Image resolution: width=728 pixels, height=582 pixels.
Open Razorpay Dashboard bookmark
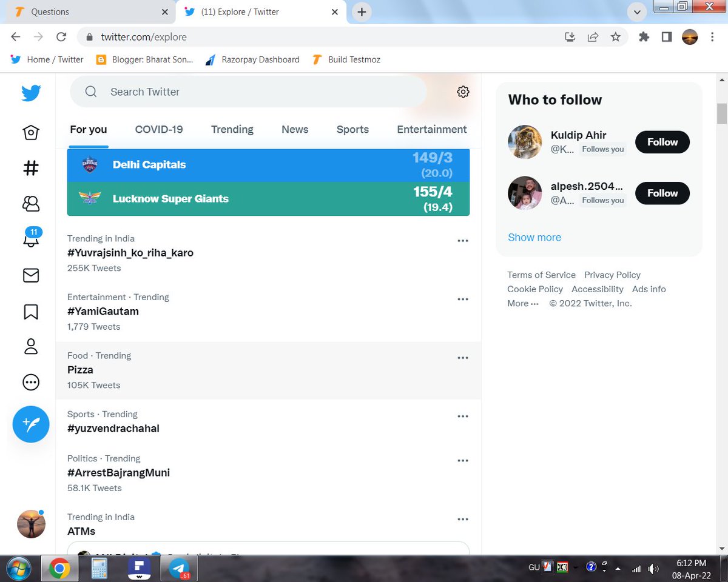click(x=252, y=59)
